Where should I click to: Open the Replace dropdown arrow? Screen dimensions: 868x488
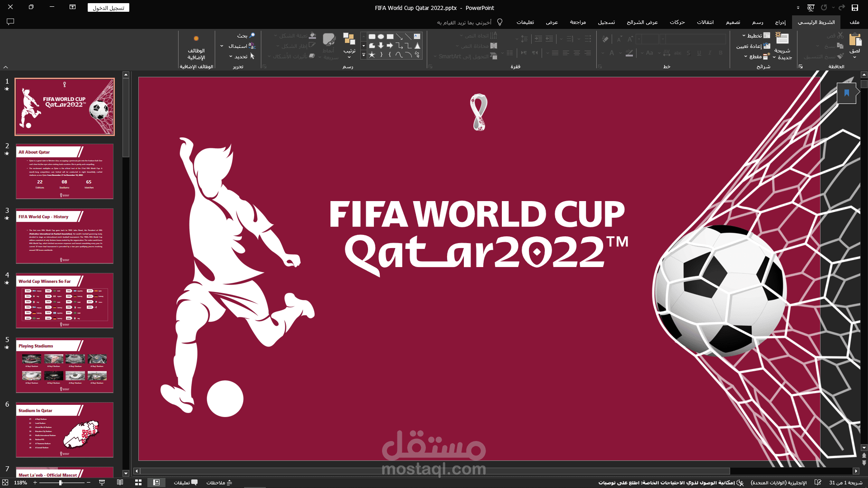(222, 46)
